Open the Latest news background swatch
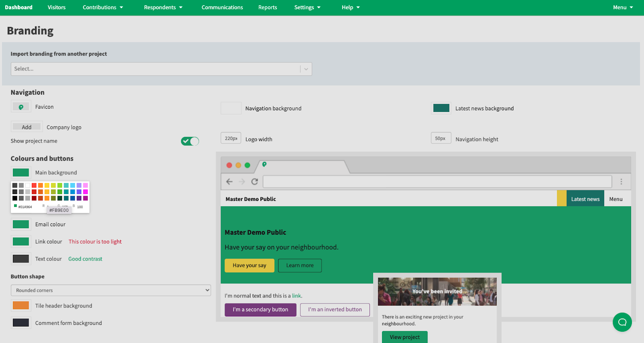 [441, 108]
